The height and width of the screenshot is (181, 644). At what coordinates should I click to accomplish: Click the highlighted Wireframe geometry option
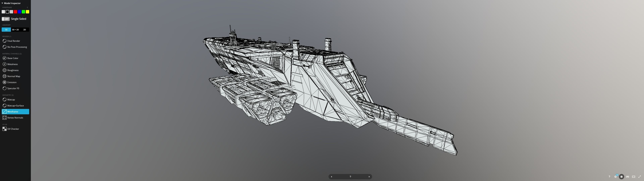[15, 112]
